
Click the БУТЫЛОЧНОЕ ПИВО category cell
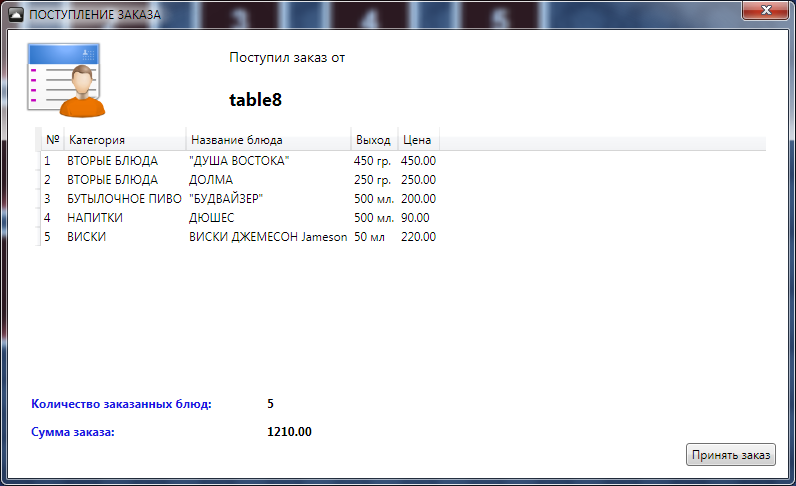[x=124, y=199]
